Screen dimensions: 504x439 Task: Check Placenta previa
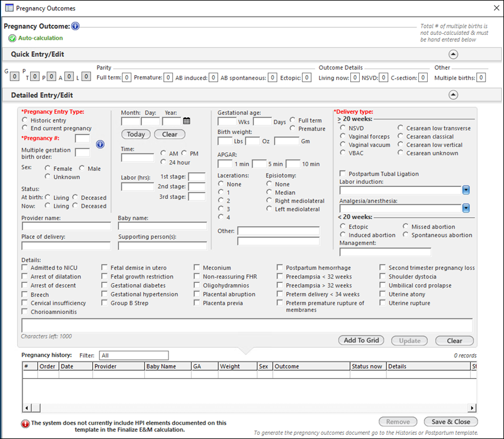click(x=197, y=303)
